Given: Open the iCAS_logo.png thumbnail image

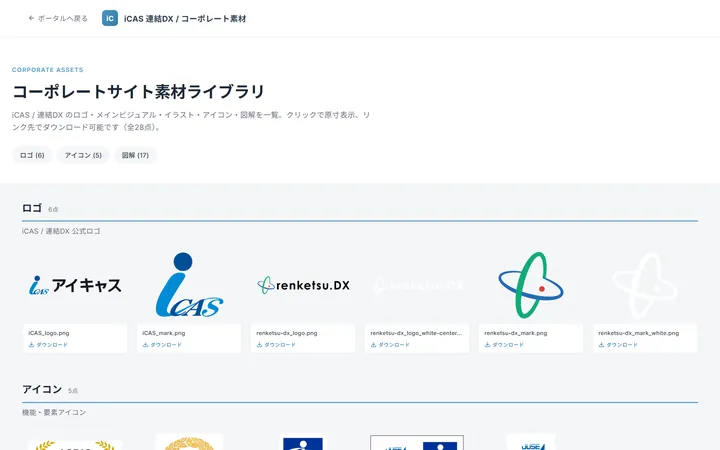Looking at the screenshot, I should [75, 285].
